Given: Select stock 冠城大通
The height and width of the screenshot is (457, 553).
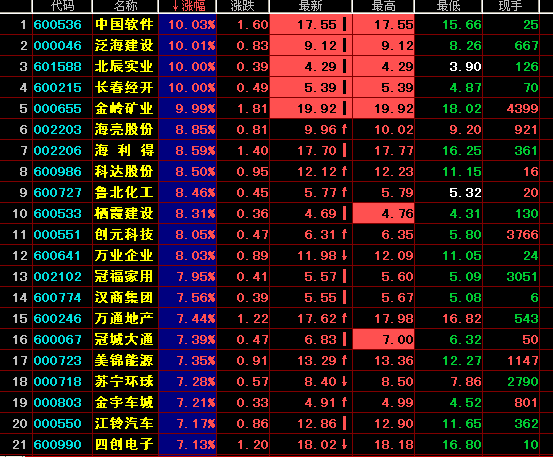Looking at the screenshot, I should tap(124, 340).
